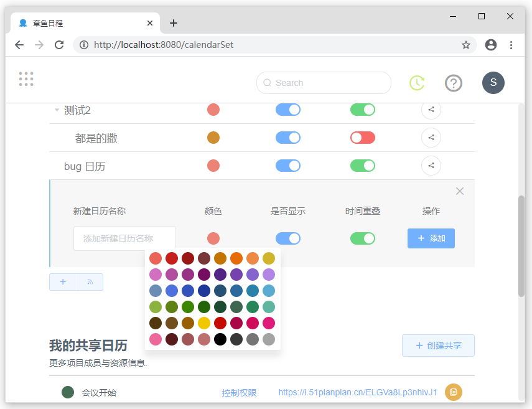
Task: Toggle display switch for 都是的撒
Action: click(x=287, y=138)
